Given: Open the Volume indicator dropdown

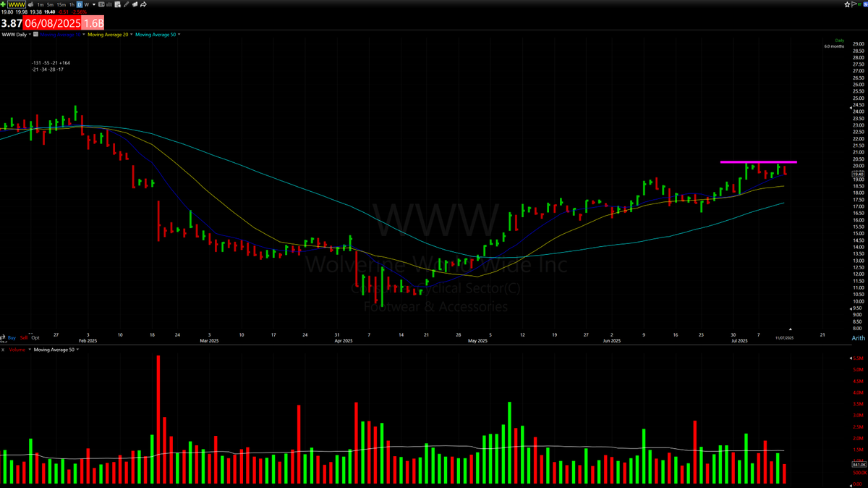Looking at the screenshot, I should pos(30,349).
